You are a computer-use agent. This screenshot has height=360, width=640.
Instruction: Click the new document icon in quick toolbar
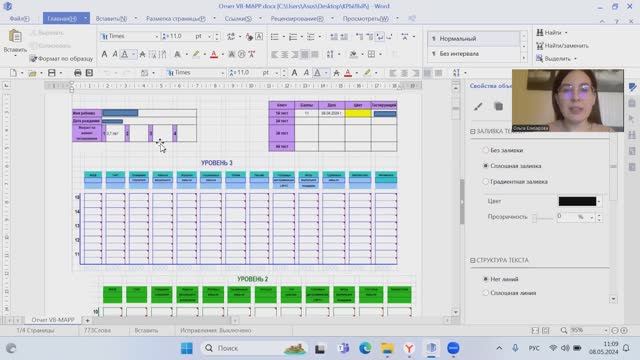click(13, 73)
